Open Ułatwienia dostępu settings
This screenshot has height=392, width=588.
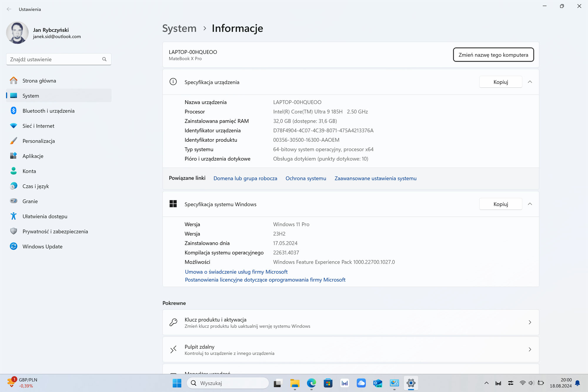click(59, 216)
